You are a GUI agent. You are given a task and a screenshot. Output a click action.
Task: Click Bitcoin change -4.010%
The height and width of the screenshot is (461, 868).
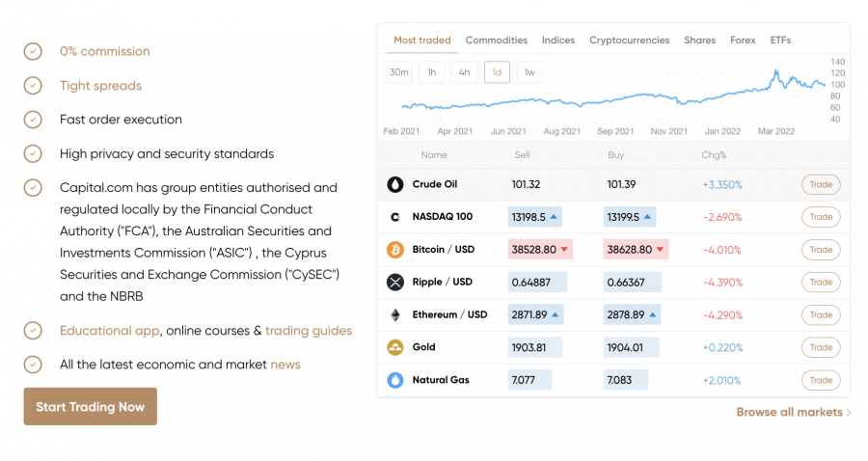pyautogui.click(x=721, y=250)
